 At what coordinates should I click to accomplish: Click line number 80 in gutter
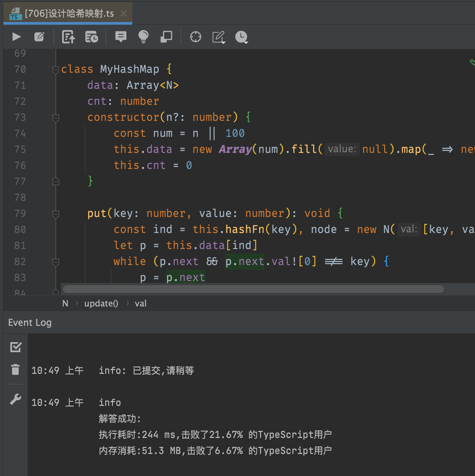click(x=20, y=229)
